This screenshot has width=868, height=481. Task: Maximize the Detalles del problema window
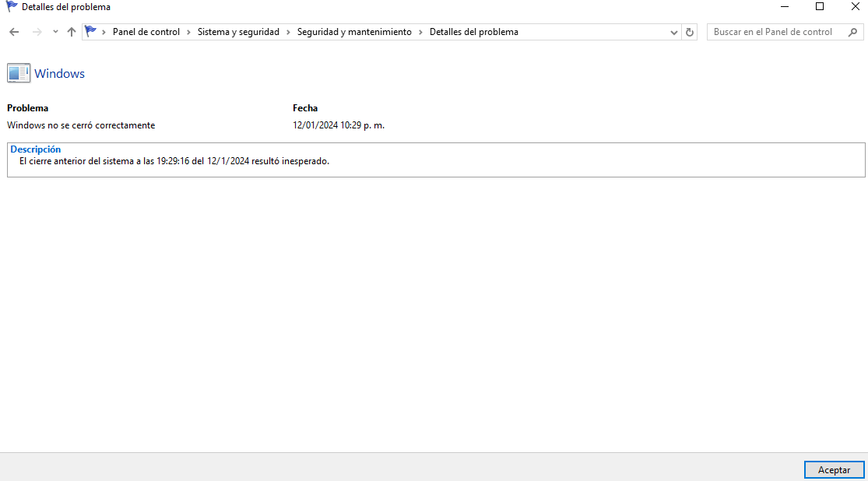pos(820,7)
